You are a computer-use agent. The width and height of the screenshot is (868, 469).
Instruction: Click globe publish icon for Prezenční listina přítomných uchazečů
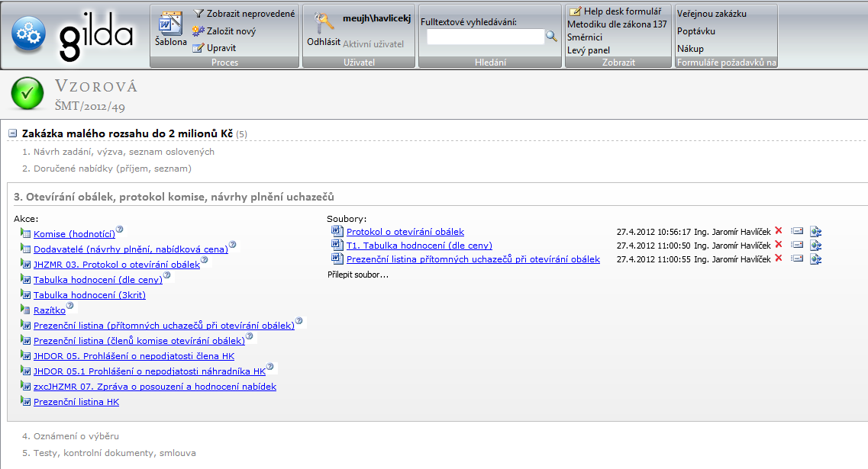[815, 259]
